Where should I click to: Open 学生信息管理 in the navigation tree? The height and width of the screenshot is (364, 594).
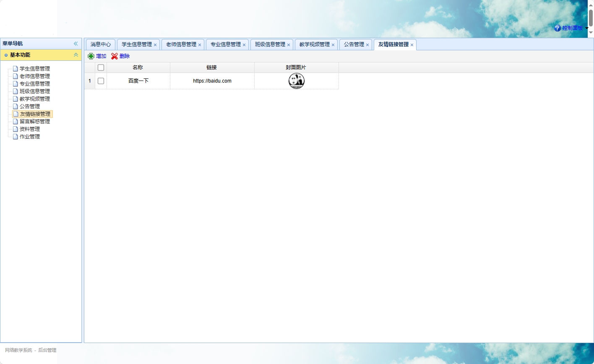pyautogui.click(x=35, y=69)
